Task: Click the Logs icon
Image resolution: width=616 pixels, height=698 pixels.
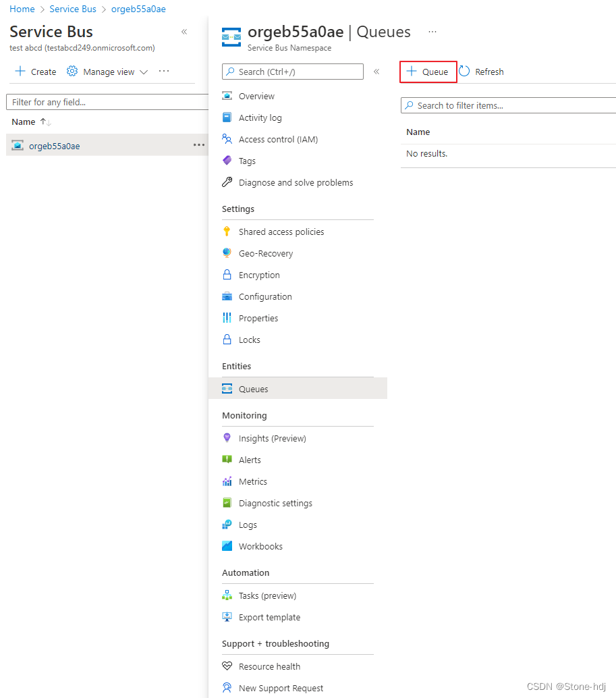Action: (227, 525)
